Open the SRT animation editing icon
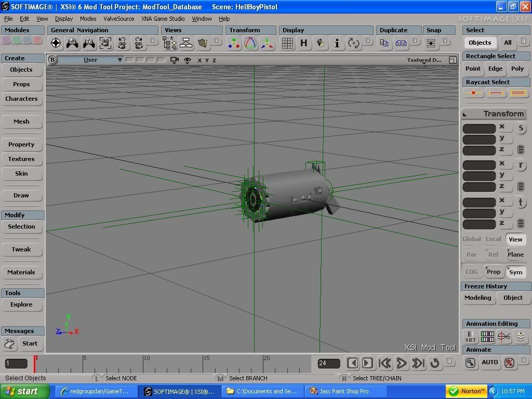This screenshot has width=532, height=399. pos(471,337)
